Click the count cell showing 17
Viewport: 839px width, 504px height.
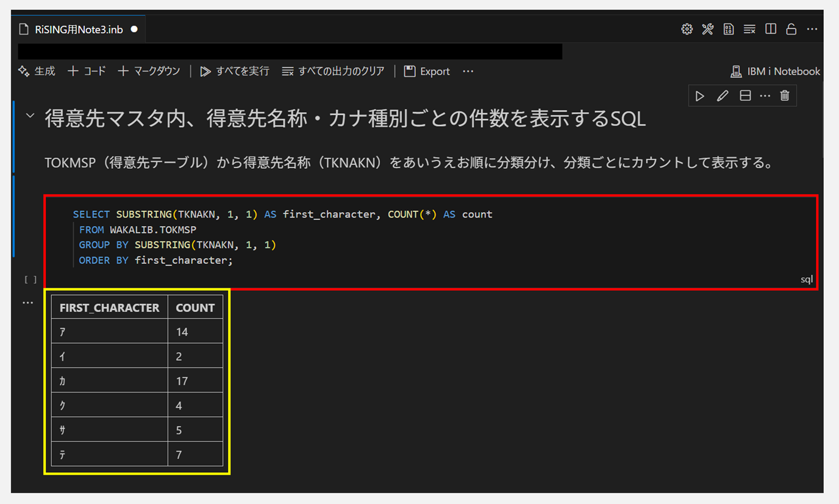tap(195, 381)
